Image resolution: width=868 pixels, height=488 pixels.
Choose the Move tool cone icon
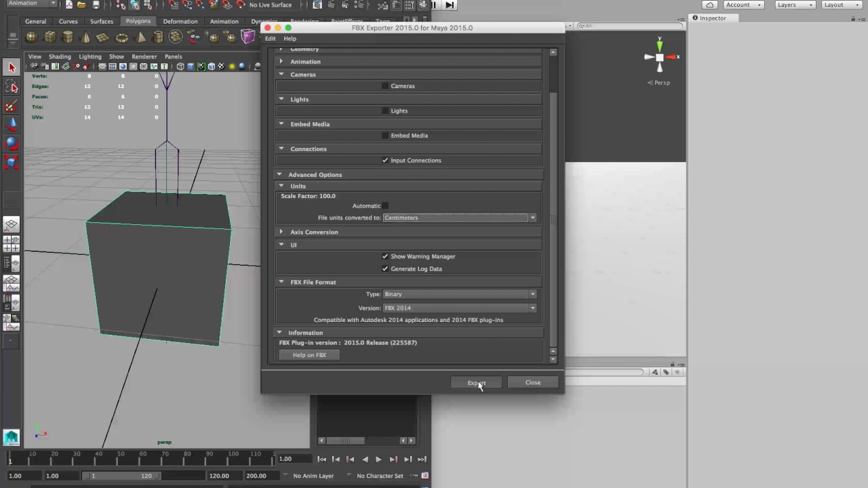click(12, 125)
